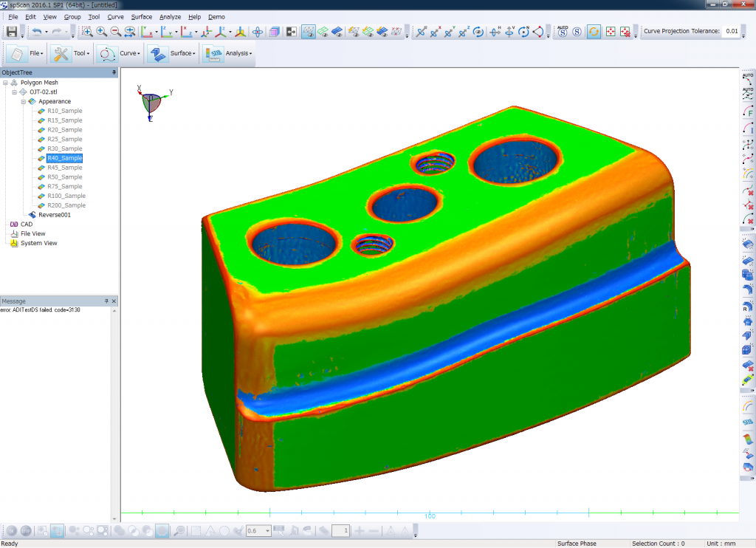756x548 pixels.
Task: Click the Auto S snap icon
Action: [563, 32]
